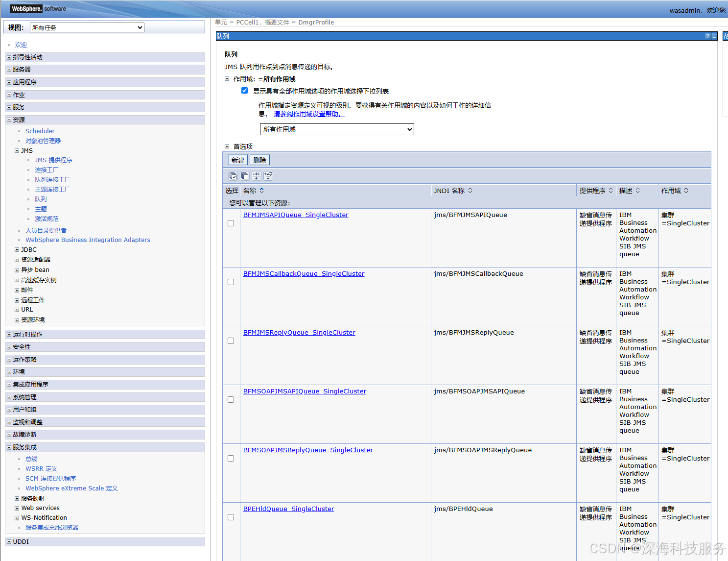
Task: Open 人员目录提供者 in navigation
Action: (46, 231)
